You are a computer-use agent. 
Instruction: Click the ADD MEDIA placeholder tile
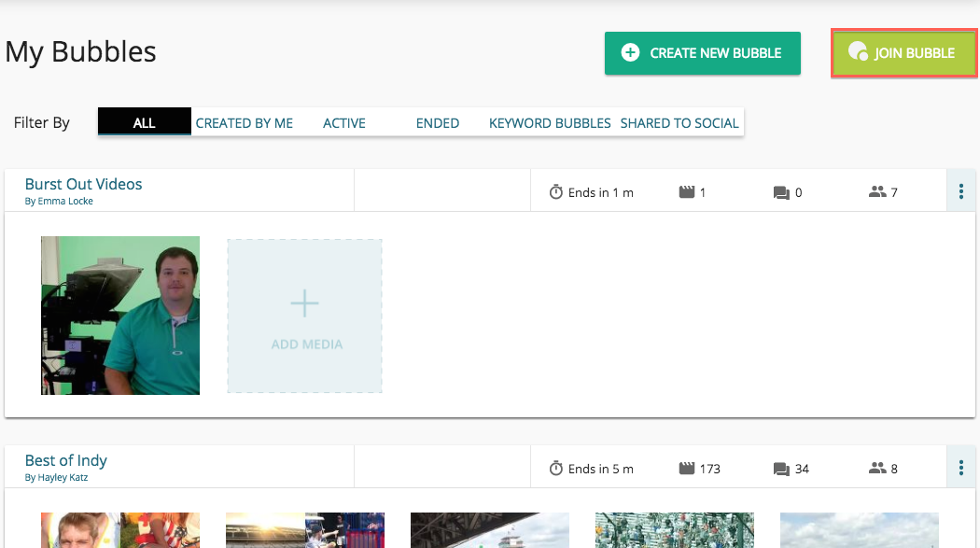[x=305, y=316]
